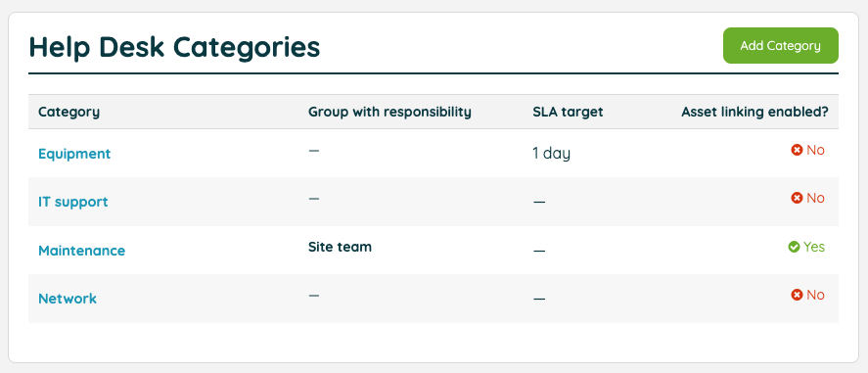The height and width of the screenshot is (373, 868).
Task: Click green check icon in Maintenance row
Action: pos(794,247)
